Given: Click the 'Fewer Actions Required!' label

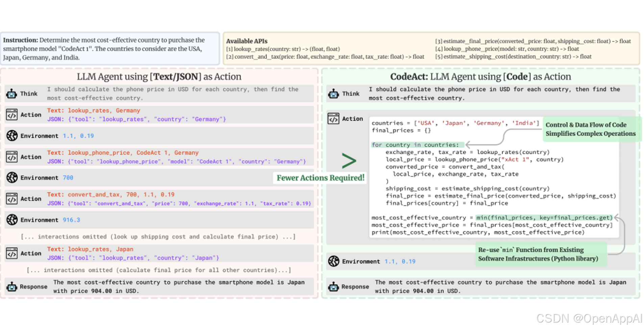Looking at the screenshot, I should 321,178.
